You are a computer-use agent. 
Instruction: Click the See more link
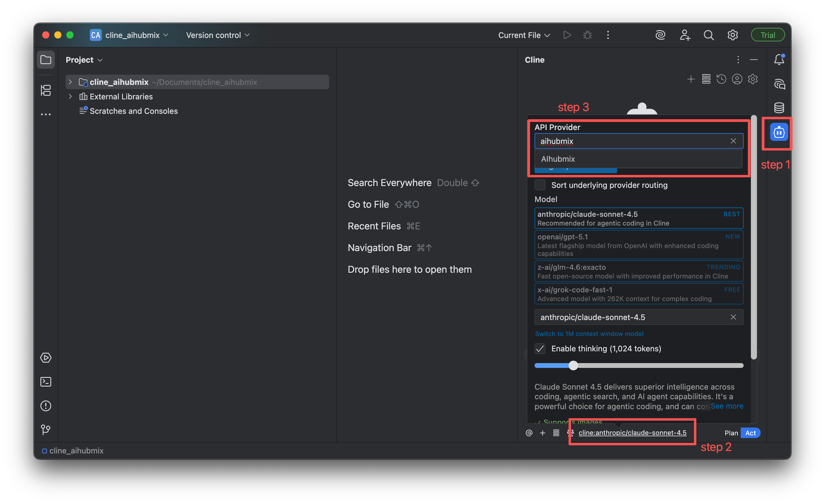pyautogui.click(x=726, y=406)
